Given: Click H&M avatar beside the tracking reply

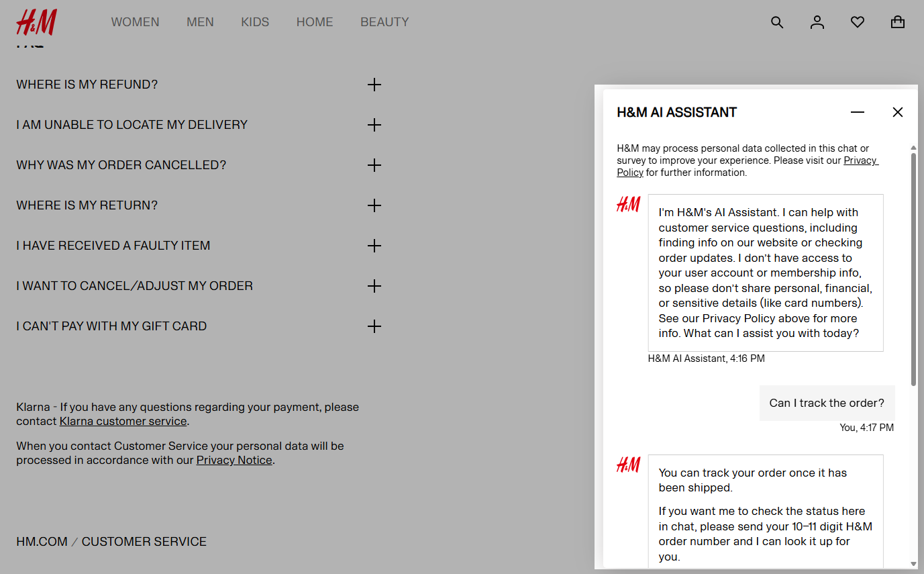Looking at the screenshot, I should click(629, 465).
